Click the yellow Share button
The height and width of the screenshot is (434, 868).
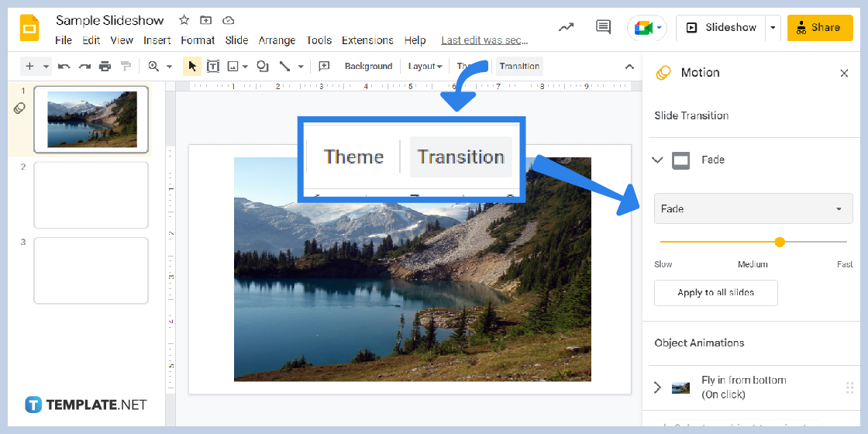[820, 28]
